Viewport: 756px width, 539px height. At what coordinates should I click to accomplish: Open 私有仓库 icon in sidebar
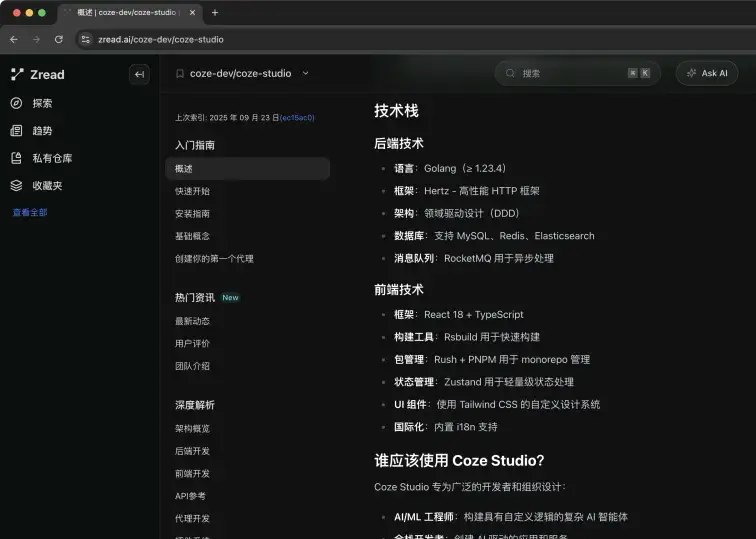(x=16, y=158)
